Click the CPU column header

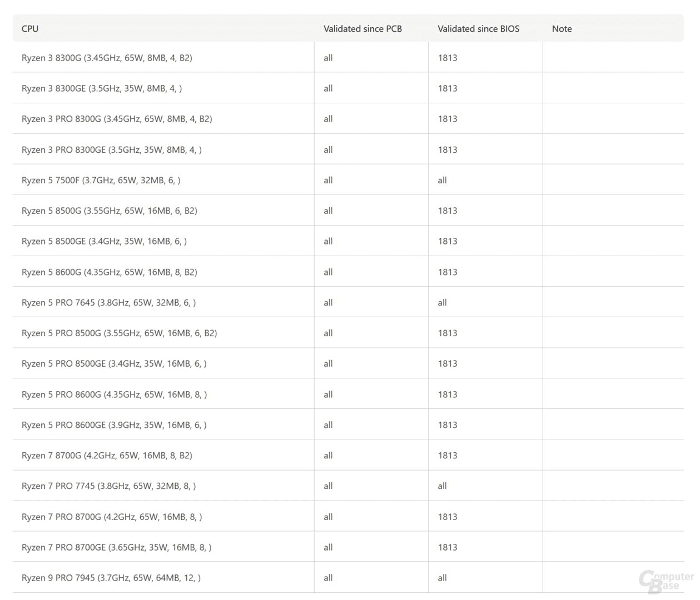click(30, 29)
